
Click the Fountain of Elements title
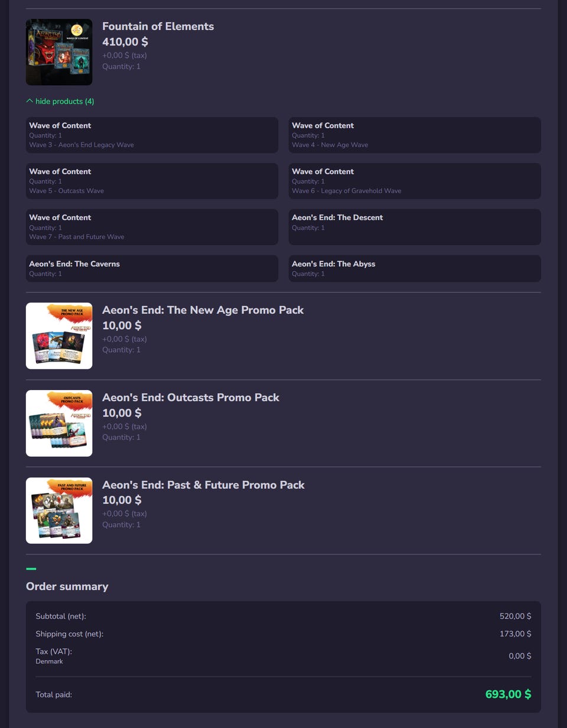point(158,27)
